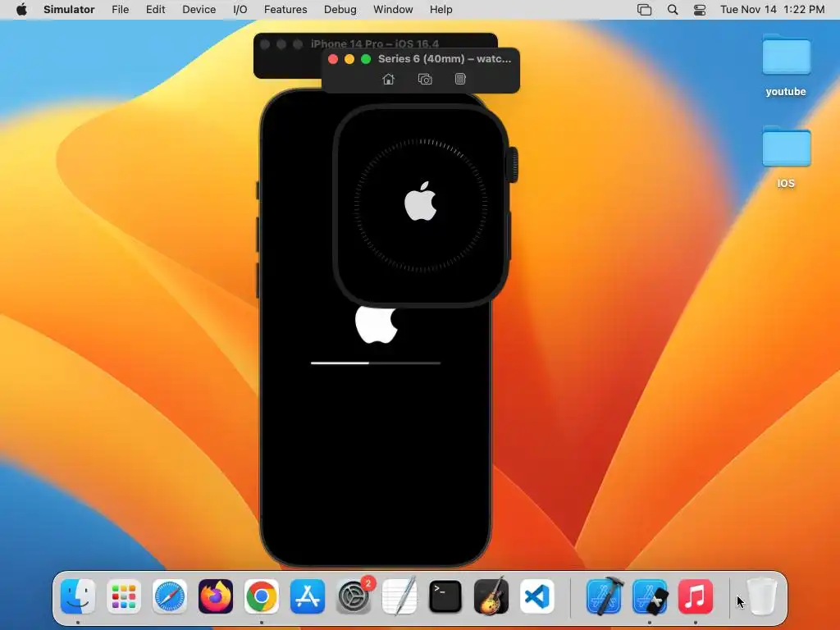The height and width of the screenshot is (630, 840).
Task: Click the date and time in the menu bar
Action: [x=772, y=10]
